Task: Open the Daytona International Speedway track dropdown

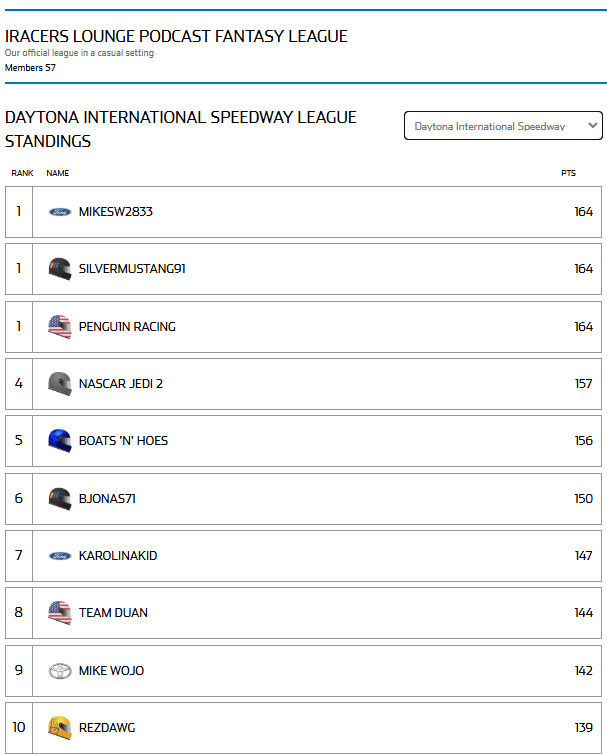Action: pos(503,126)
